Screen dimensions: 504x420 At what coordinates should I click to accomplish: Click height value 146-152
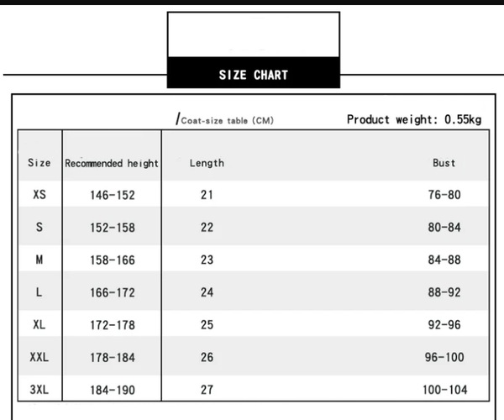coord(113,195)
